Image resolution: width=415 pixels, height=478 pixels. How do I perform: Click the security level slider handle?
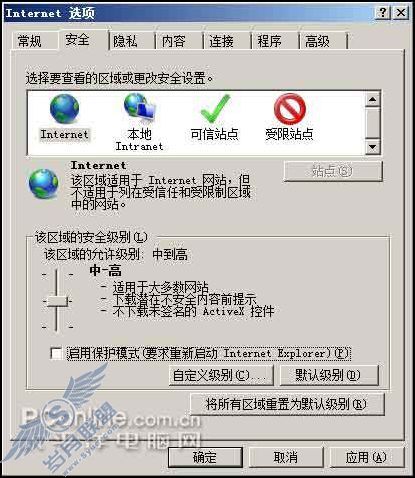click(x=57, y=301)
